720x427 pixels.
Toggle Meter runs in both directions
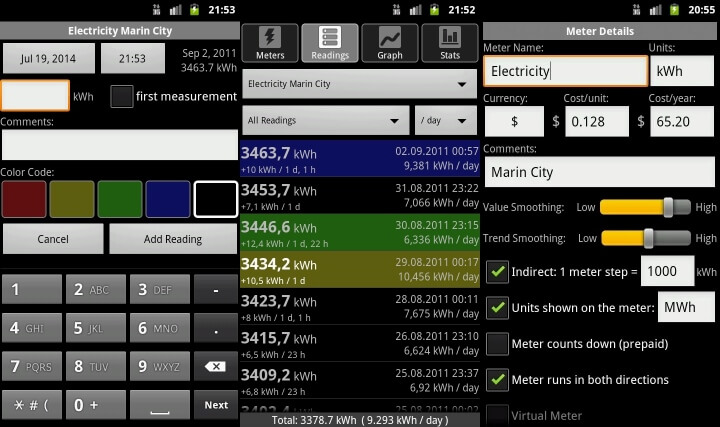click(x=497, y=379)
